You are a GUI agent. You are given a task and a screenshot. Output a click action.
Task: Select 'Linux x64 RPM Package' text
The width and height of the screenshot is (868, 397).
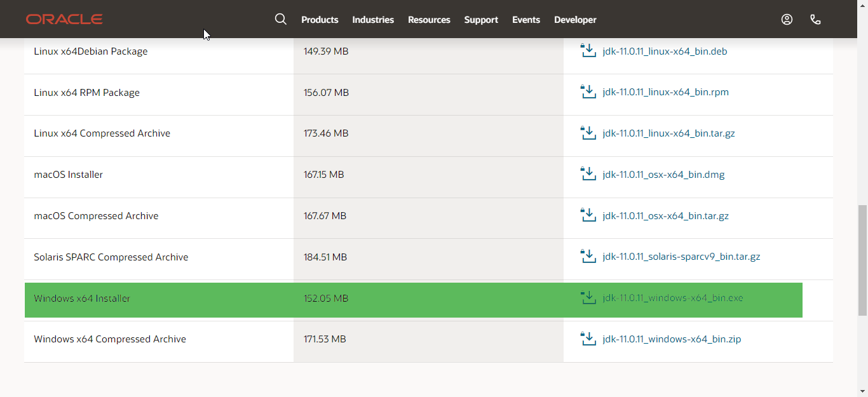tap(86, 93)
